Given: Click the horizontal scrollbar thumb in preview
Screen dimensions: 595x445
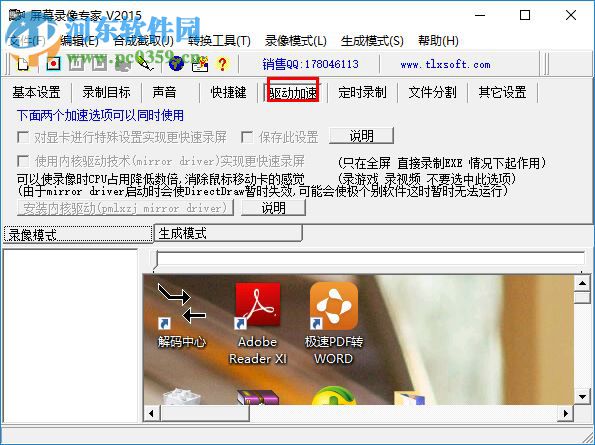Looking at the screenshot, I should [205, 413].
